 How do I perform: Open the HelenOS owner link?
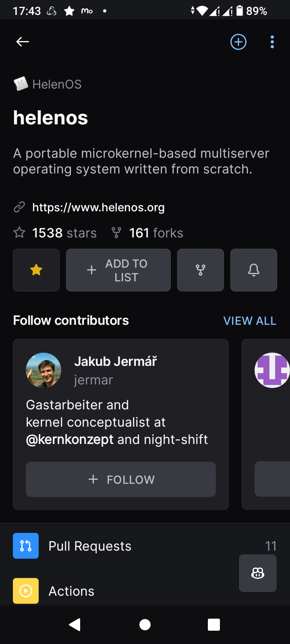[x=57, y=85]
